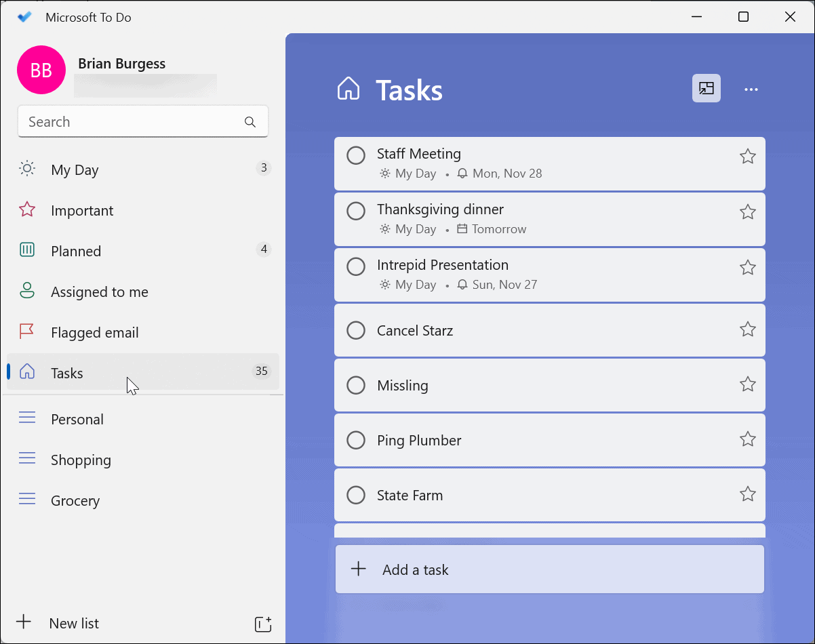Open the My Day list
The height and width of the screenshot is (644, 815).
(75, 170)
